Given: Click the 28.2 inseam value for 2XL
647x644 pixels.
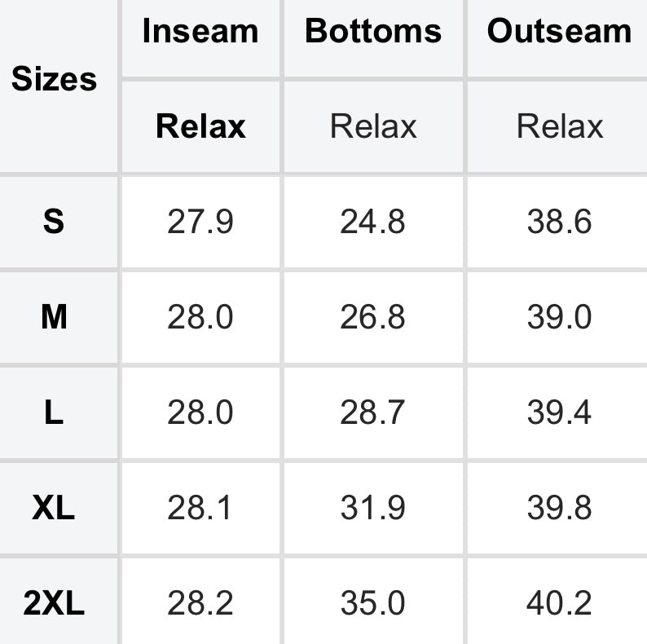Looking at the screenshot, I should [200, 603].
